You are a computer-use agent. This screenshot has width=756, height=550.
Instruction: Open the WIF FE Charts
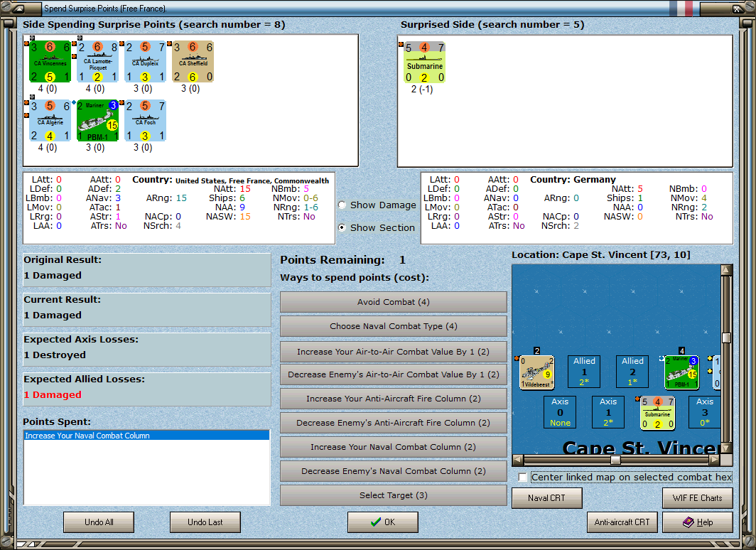698,498
